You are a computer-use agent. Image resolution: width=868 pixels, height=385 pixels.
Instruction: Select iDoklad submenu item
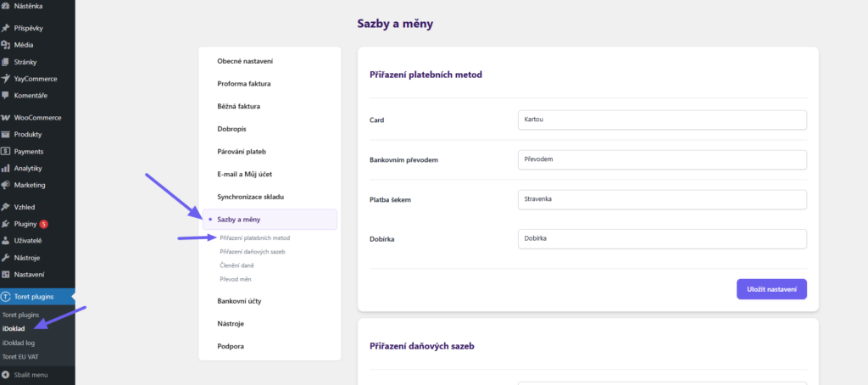coord(14,328)
